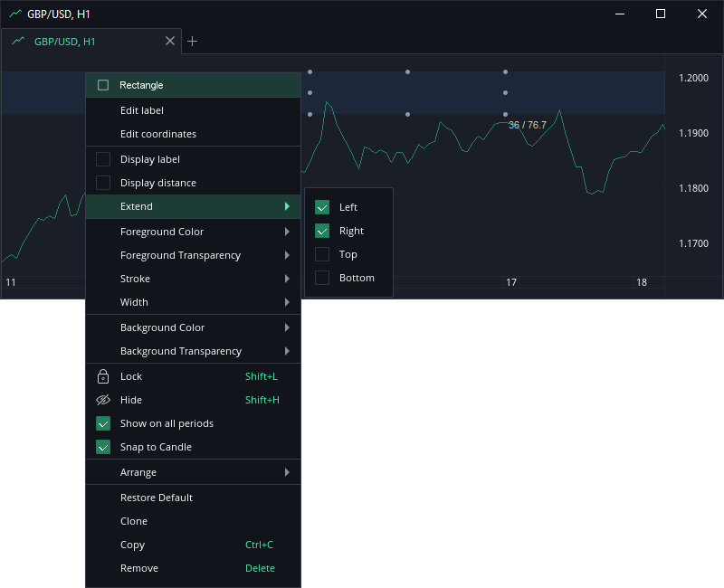Choose Clone from the context menu

[193, 521]
